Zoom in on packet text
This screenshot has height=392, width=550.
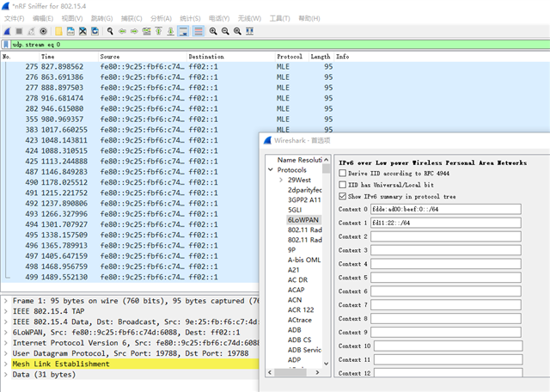tap(213, 32)
